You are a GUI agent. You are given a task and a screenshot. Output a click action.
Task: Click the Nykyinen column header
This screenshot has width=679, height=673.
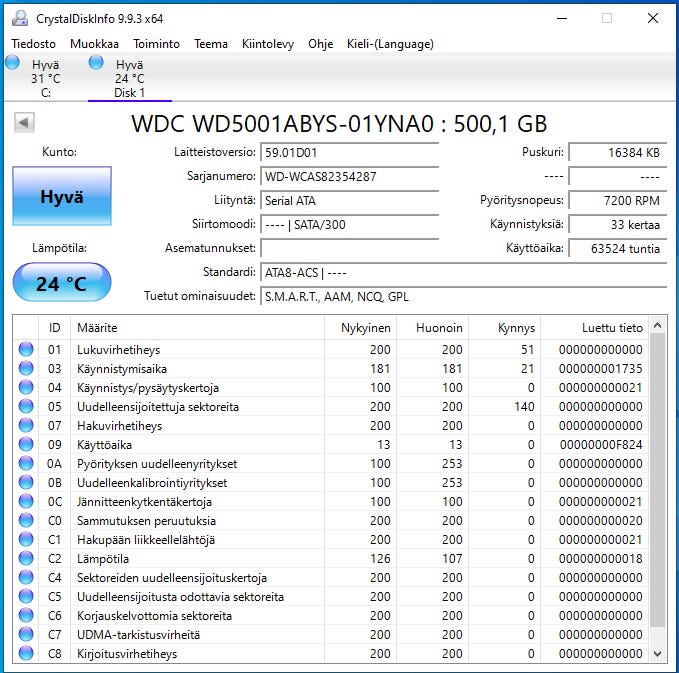click(x=360, y=328)
